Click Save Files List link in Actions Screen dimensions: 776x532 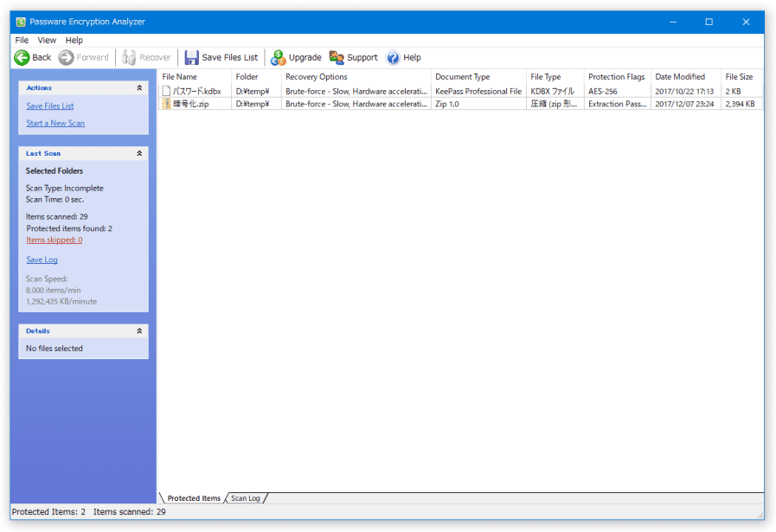click(x=50, y=106)
